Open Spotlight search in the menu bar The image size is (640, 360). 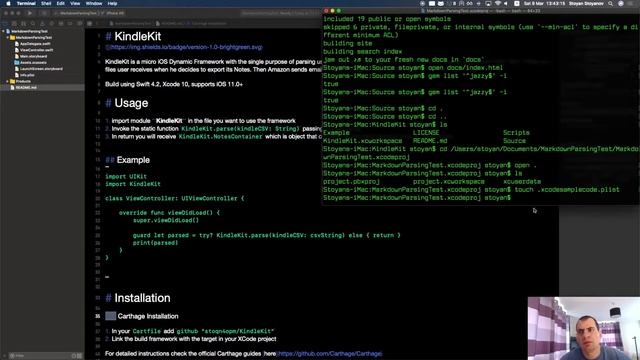(x=610, y=3)
